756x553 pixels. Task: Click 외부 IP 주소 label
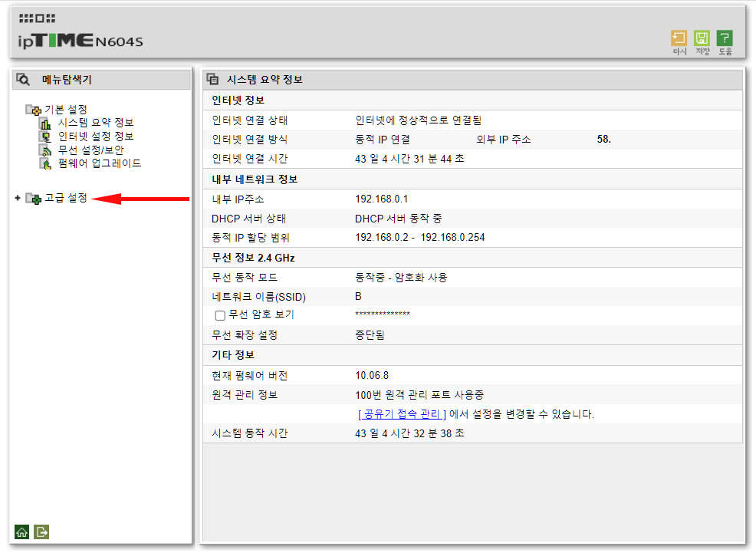click(x=503, y=140)
